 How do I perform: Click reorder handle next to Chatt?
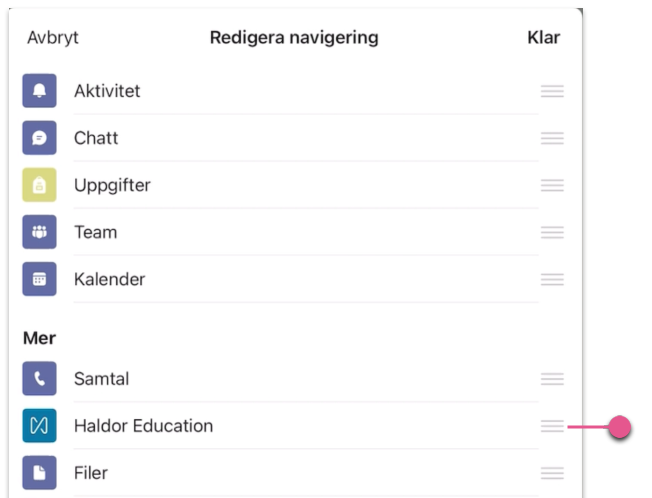tap(552, 138)
